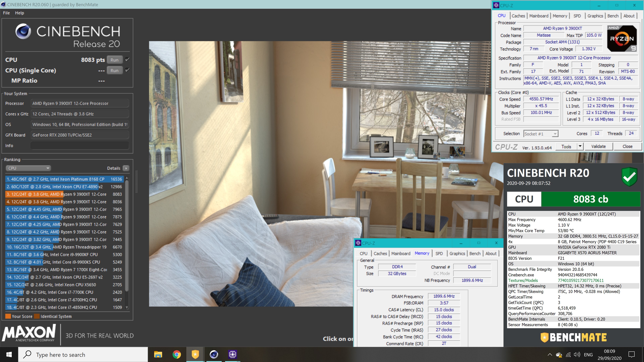The width and height of the screenshot is (644, 362).
Task: Open the Socket #1 selection dropdown
Action: click(541, 134)
